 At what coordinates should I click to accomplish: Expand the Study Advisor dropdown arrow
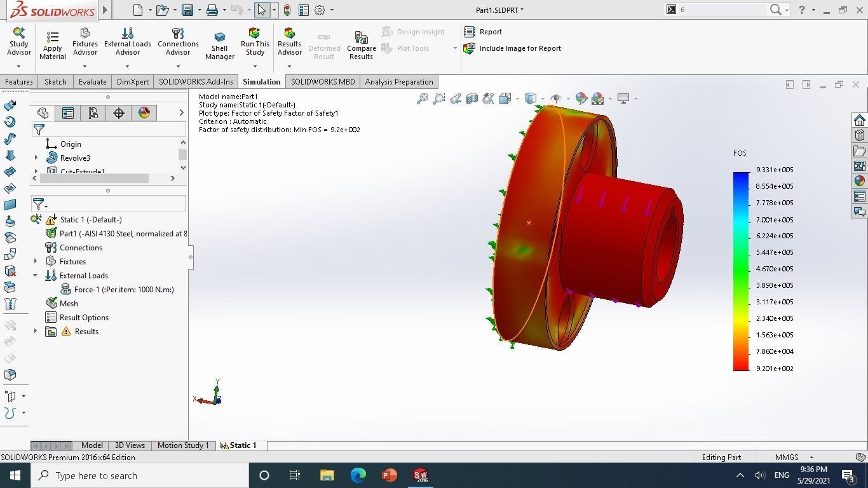click(18, 66)
